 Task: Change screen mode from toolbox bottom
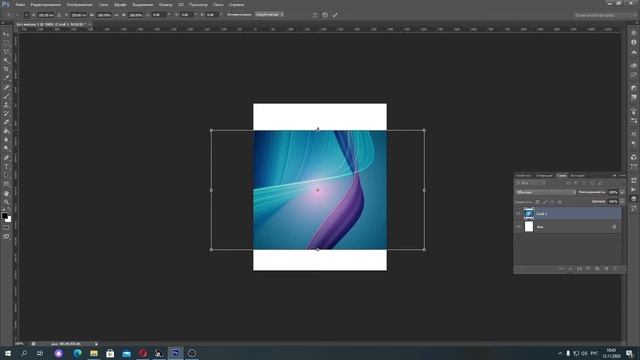click(6, 236)
